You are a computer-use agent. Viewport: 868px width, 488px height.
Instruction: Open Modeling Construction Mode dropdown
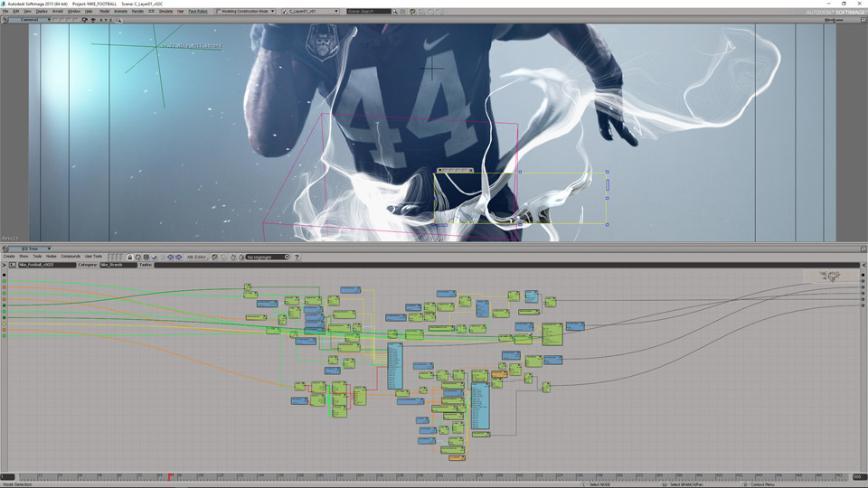tap(245, 11)
